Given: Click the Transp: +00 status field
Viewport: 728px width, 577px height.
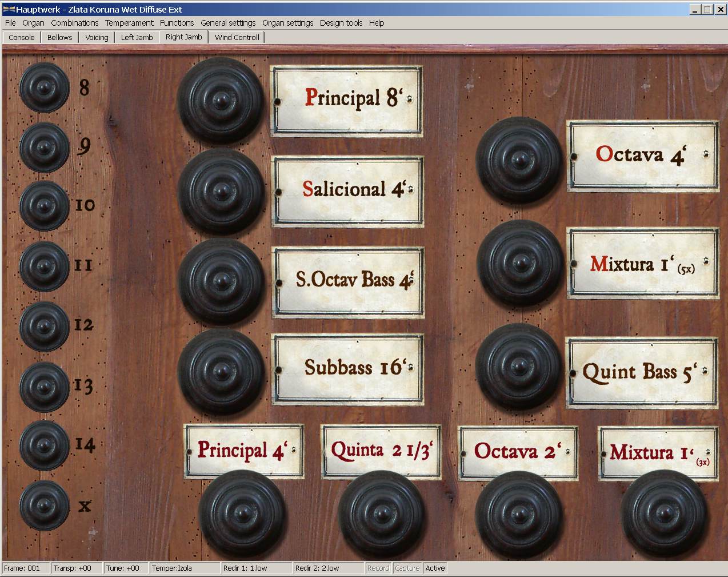Looking at the screenshot, I should click(77, 568).
